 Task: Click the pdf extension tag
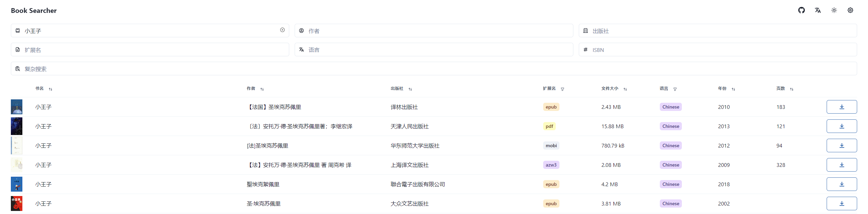point(549,126)
